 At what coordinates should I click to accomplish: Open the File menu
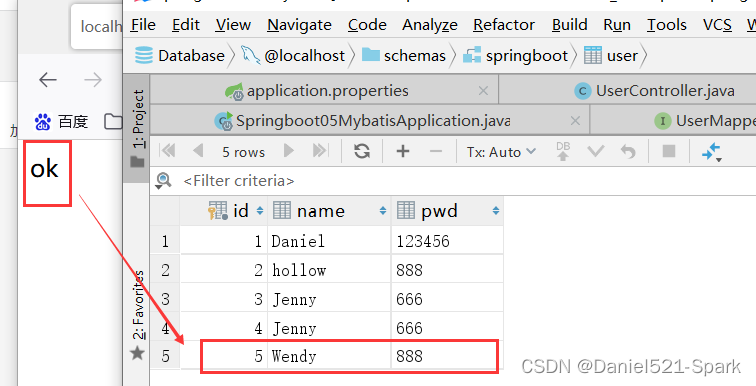pyautogui.click(x=143, y=25)
